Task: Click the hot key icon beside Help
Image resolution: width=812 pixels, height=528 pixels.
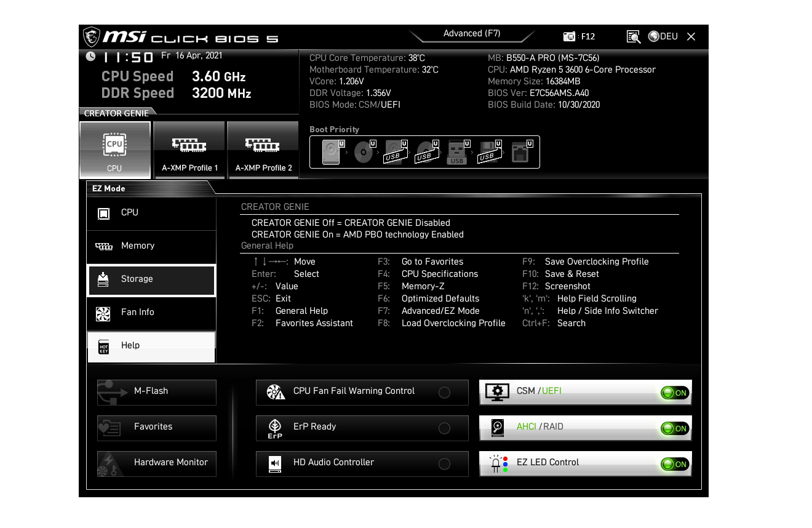Action: tap(104, 346)
